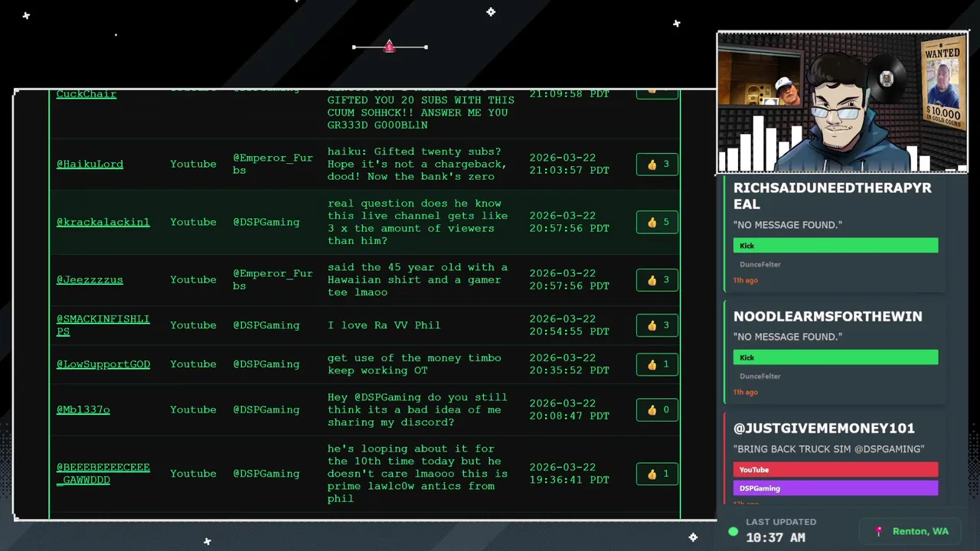Click the WANTED poster thumbnail
This screenshot has height=551, width=980.
(x=942, y=84)
